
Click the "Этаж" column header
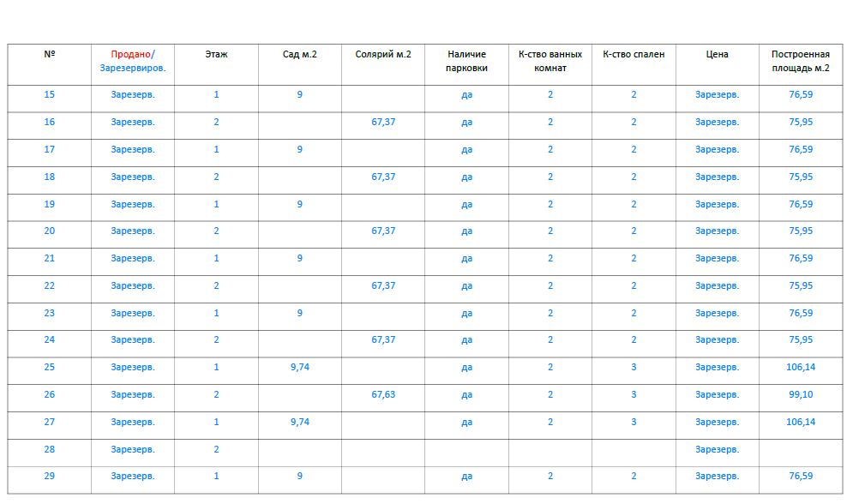pos(216,54)
